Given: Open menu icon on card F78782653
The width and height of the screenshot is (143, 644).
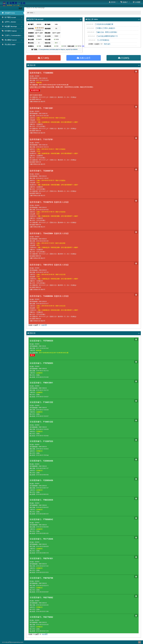Looking at the screenshot, I should click(136, 362).
